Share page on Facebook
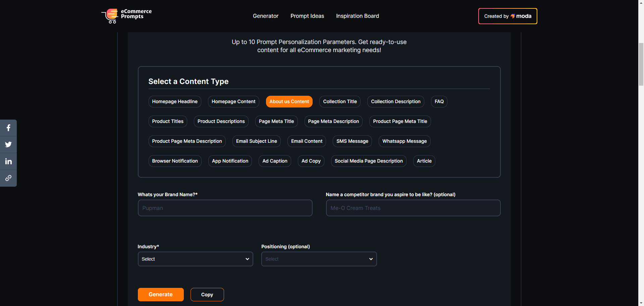Image resolution: width=644 pixels, height=306 pixels. 8,128
